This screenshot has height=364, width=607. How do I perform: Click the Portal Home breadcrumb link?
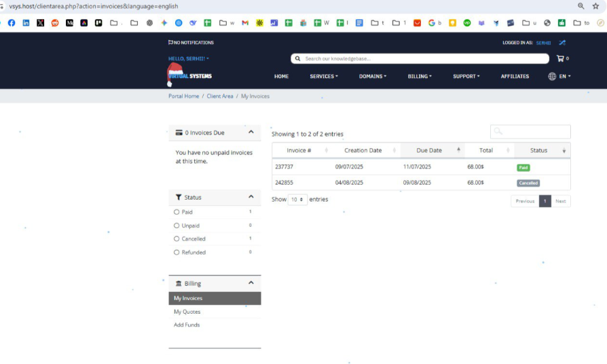tap(183, 96)
